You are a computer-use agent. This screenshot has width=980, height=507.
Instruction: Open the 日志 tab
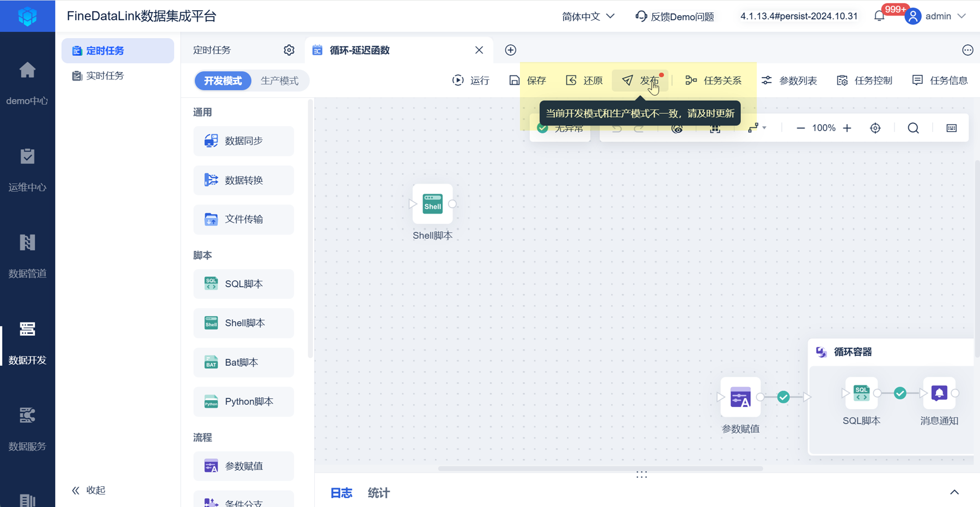point(341,493)
